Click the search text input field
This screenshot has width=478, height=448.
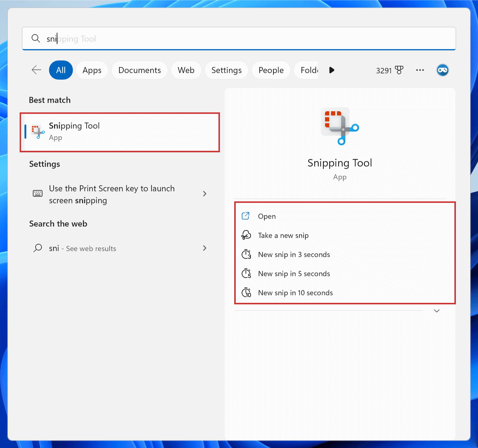[x=239, y=39]
